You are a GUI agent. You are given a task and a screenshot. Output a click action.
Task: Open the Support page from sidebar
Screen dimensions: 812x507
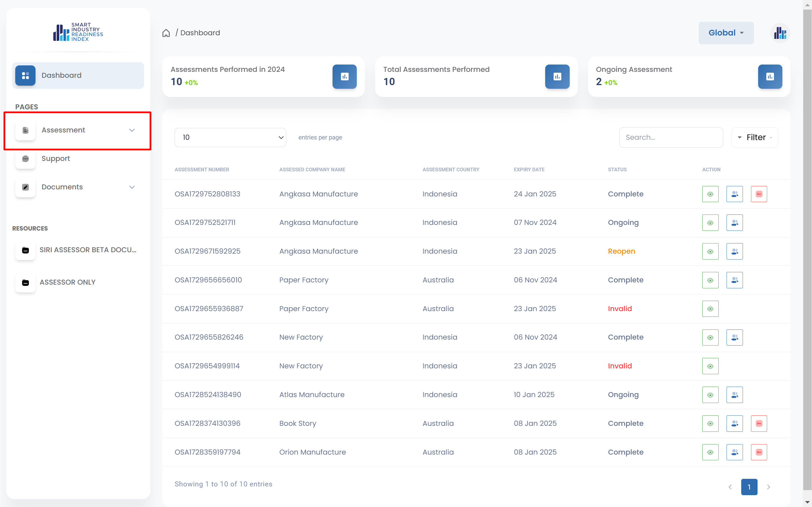[x=56, y=159]
